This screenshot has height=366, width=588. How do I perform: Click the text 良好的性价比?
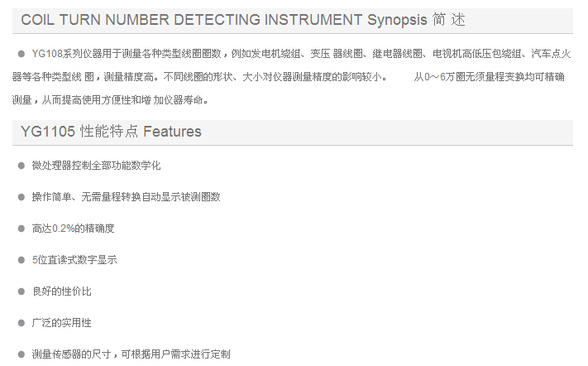point(61,291)
